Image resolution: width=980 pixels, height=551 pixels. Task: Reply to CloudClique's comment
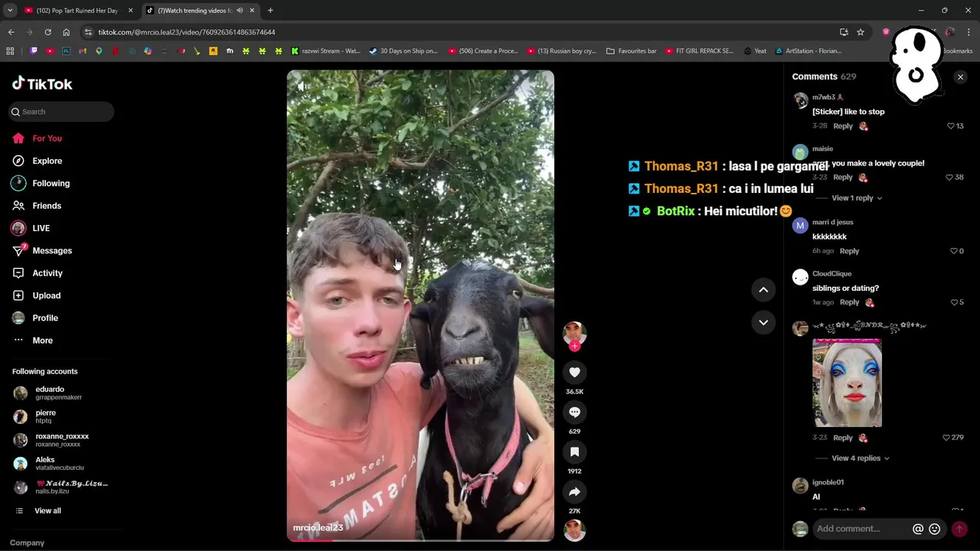849,302
